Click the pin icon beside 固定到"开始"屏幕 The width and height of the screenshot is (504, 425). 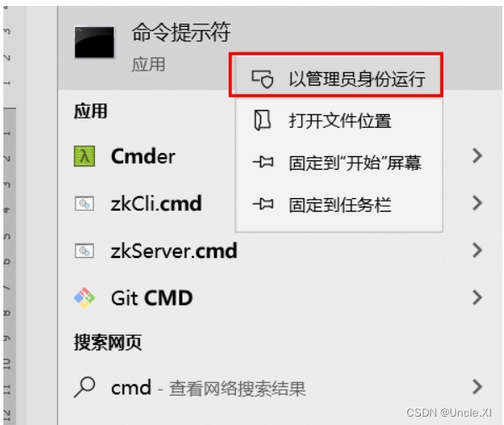coord(263,162)
